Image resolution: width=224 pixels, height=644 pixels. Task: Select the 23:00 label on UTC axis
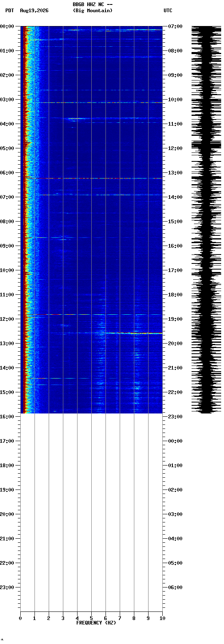175,417
